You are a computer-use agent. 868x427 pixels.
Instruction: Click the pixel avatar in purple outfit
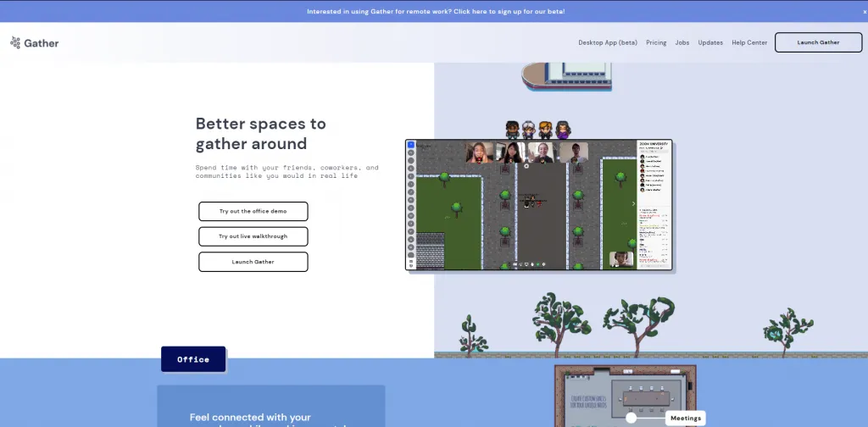click(x=561, y=129)
